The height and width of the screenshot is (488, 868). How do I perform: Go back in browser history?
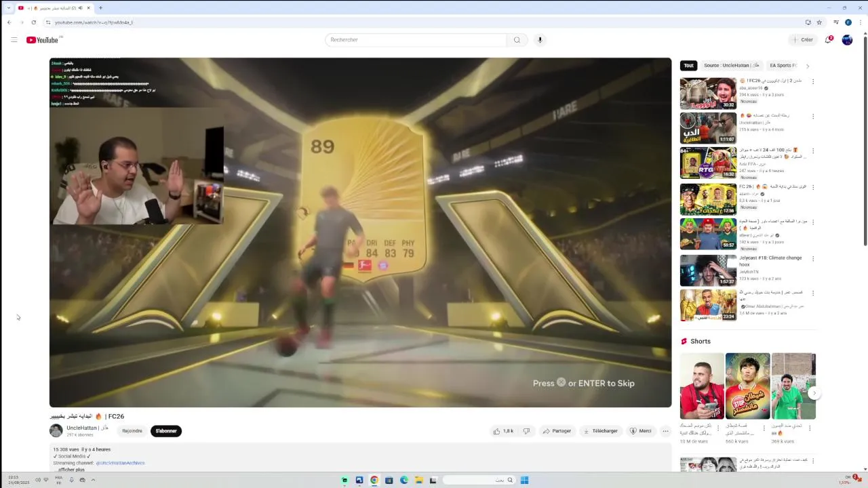click(9, 22)
